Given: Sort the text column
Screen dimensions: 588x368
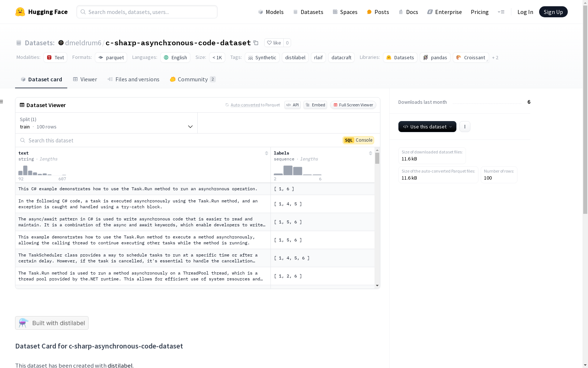Looking at the screenshot, I should coord(266,153).
